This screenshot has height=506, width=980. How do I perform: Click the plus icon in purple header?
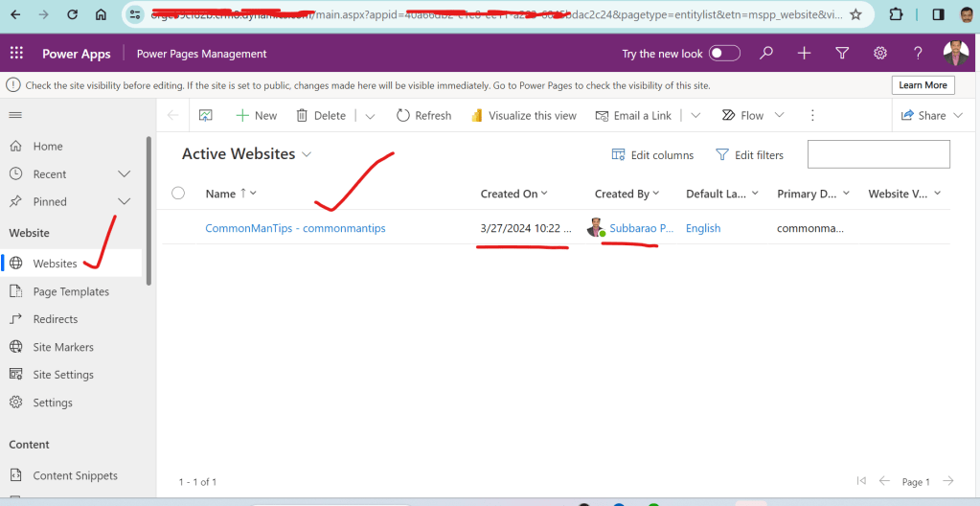pos(805,54)
